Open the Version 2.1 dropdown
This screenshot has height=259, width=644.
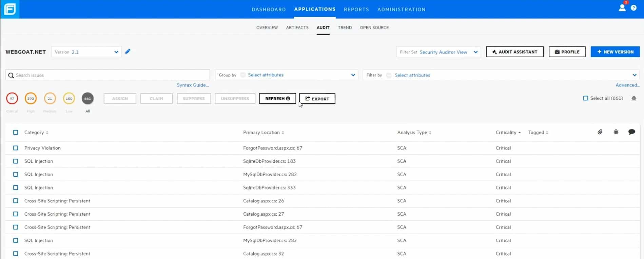click(86, 52)
